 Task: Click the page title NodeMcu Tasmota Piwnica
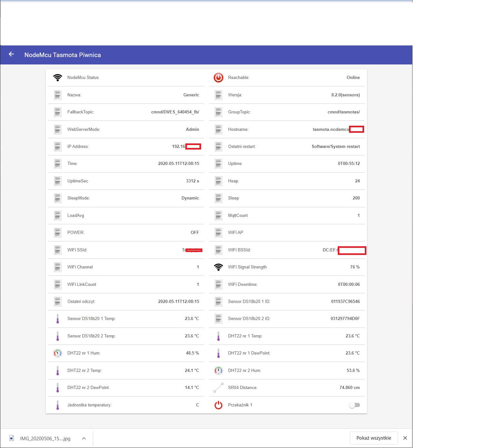coord(63,55)
